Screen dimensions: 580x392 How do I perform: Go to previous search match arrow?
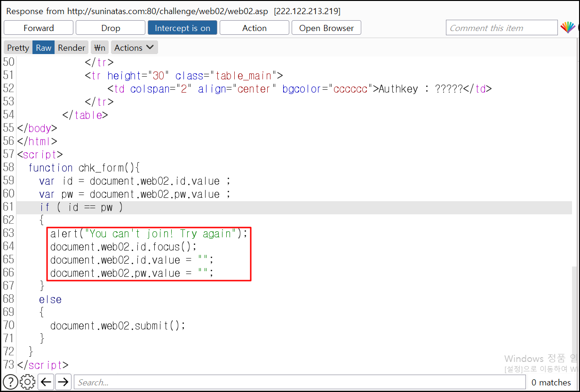point(46,382)
